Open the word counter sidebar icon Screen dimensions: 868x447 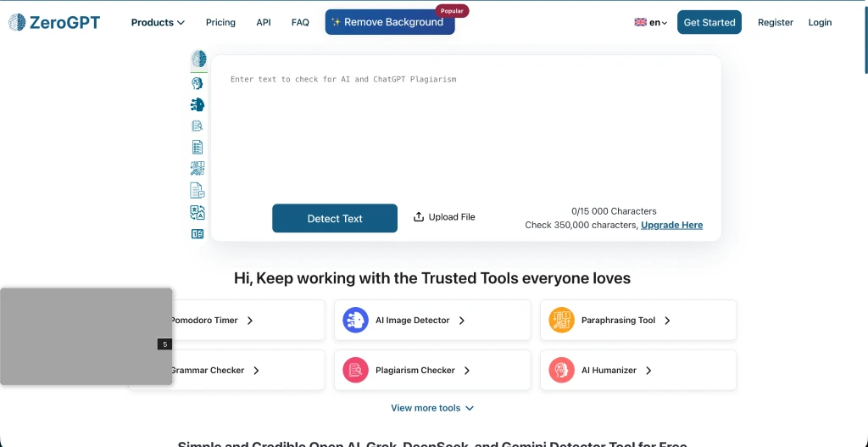pos(197,234)
